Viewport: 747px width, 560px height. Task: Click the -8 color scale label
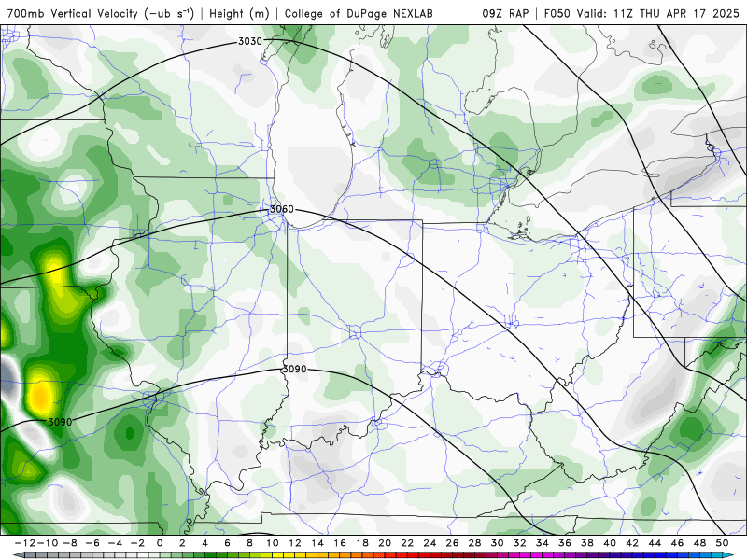click(70, 543)
